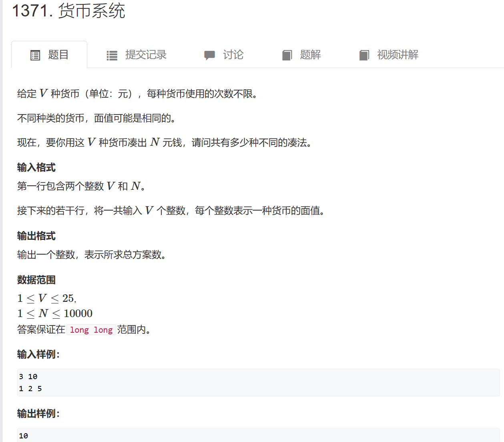View the 题解 tab
This screenshot has height=442, width=504.
[x=310, y=55]
